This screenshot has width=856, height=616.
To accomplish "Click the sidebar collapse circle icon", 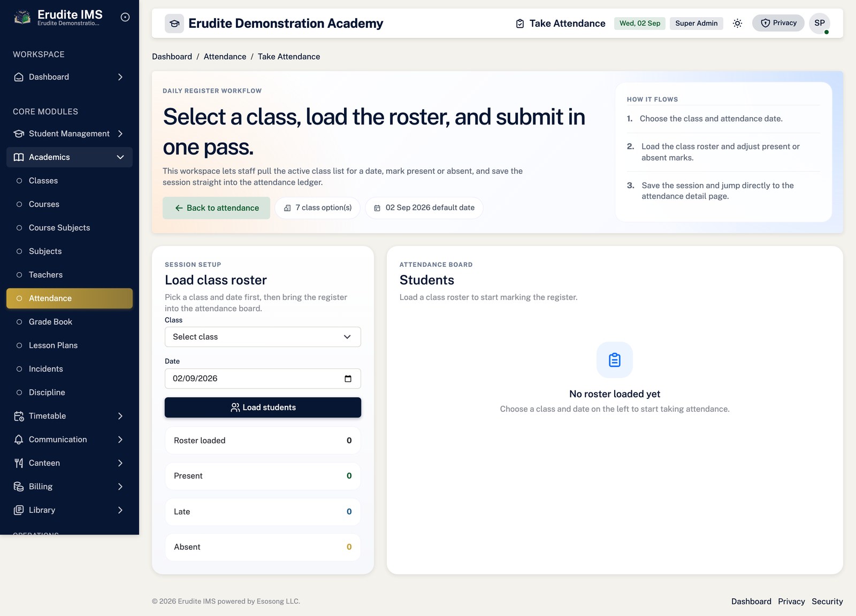I will 125,17.
